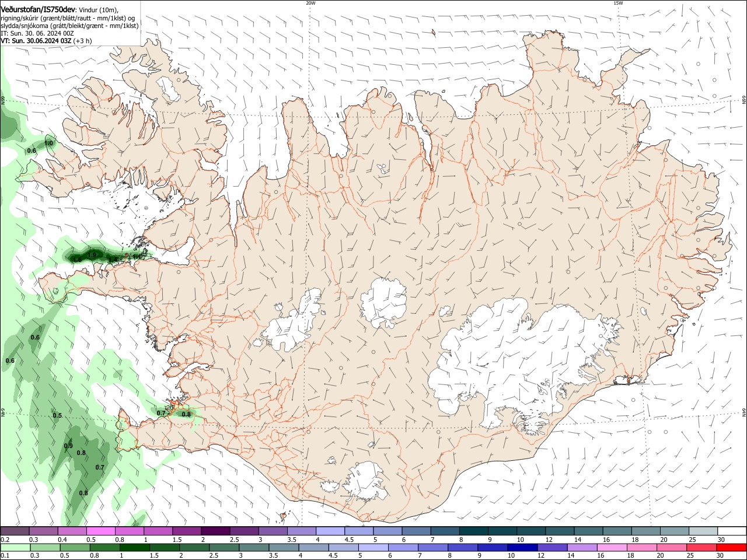Viewport: 747px width, 560px height.
Task: Pick the darkest green bottom-row swatch above 1
Action: (x=135, y=548)
